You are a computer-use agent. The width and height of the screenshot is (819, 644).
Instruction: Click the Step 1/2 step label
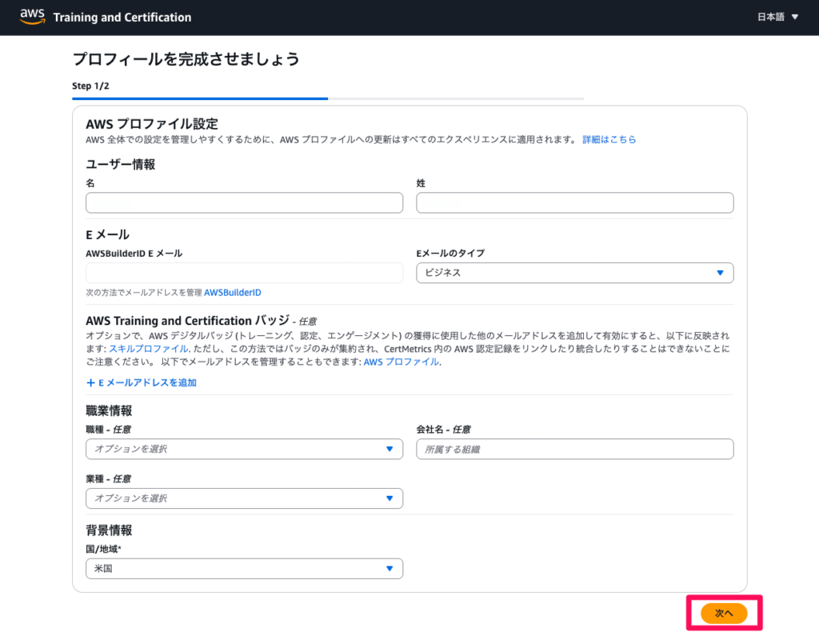pyautogui.click(x=90, y=86)
